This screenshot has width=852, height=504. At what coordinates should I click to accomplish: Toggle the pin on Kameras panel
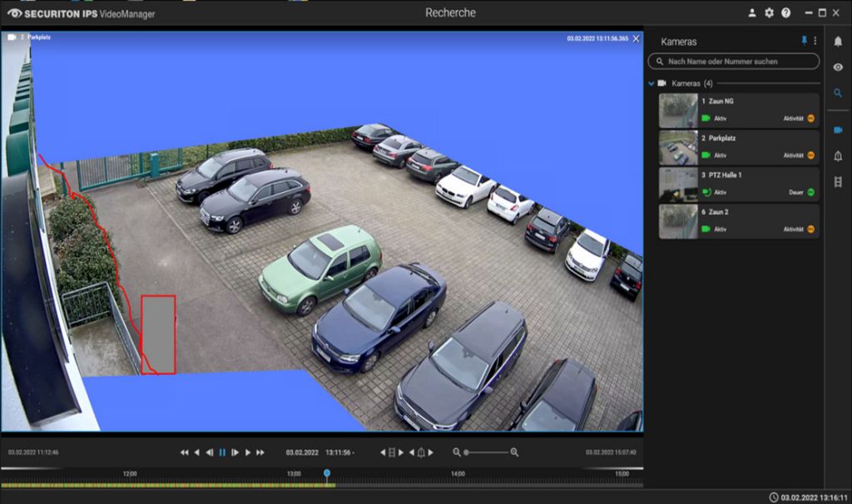pos(804,41)
